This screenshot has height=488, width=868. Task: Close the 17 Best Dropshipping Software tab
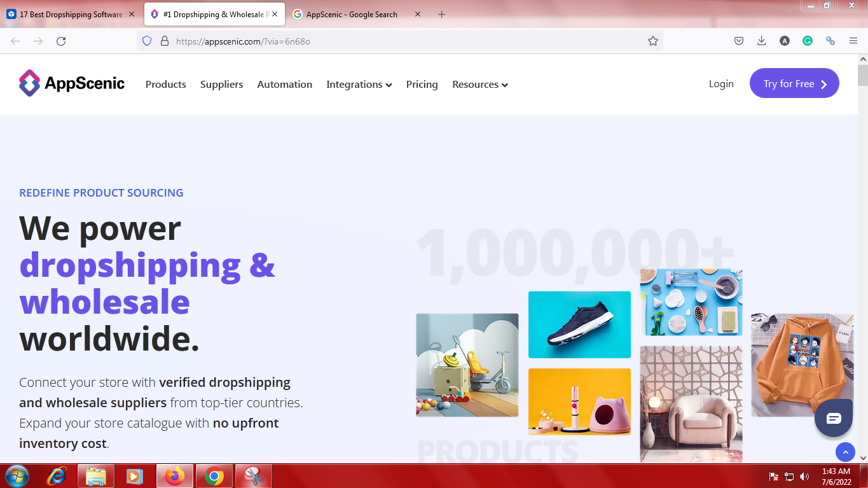point(132,14)
